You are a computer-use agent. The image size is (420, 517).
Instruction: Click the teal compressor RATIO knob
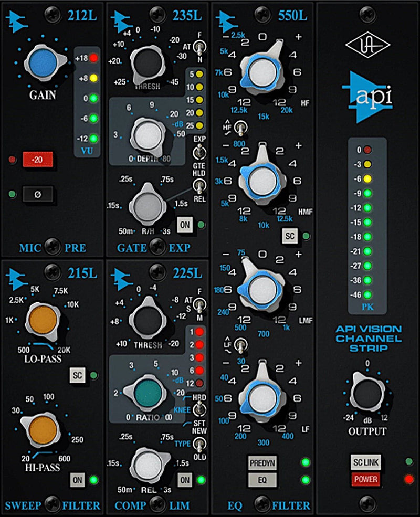148,393
